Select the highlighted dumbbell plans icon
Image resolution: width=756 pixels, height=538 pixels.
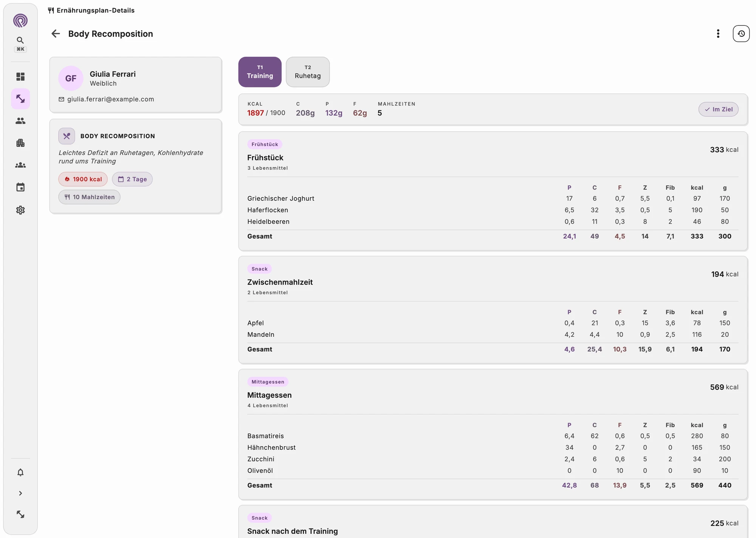point(20,99)
